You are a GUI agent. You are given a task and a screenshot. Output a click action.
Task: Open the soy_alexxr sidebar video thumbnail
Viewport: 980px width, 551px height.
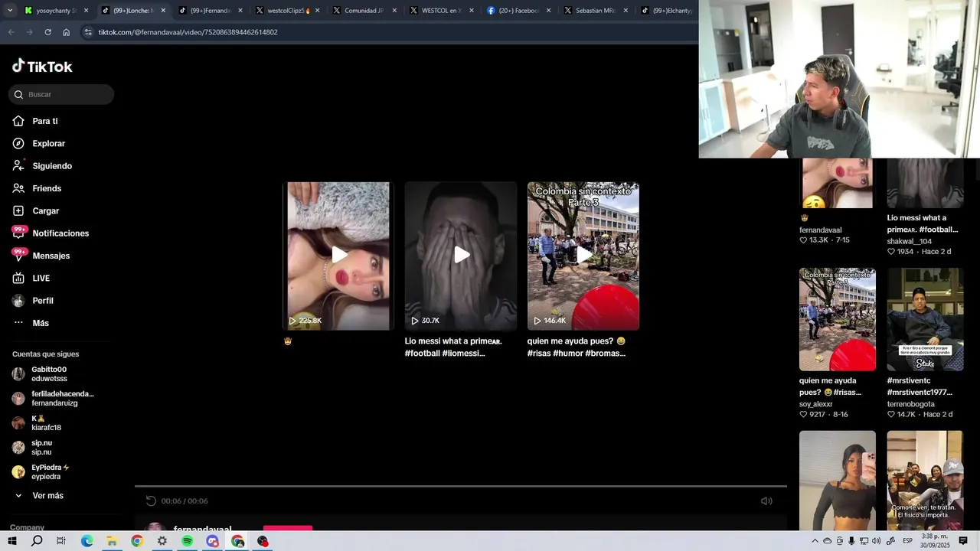(838, 319)
